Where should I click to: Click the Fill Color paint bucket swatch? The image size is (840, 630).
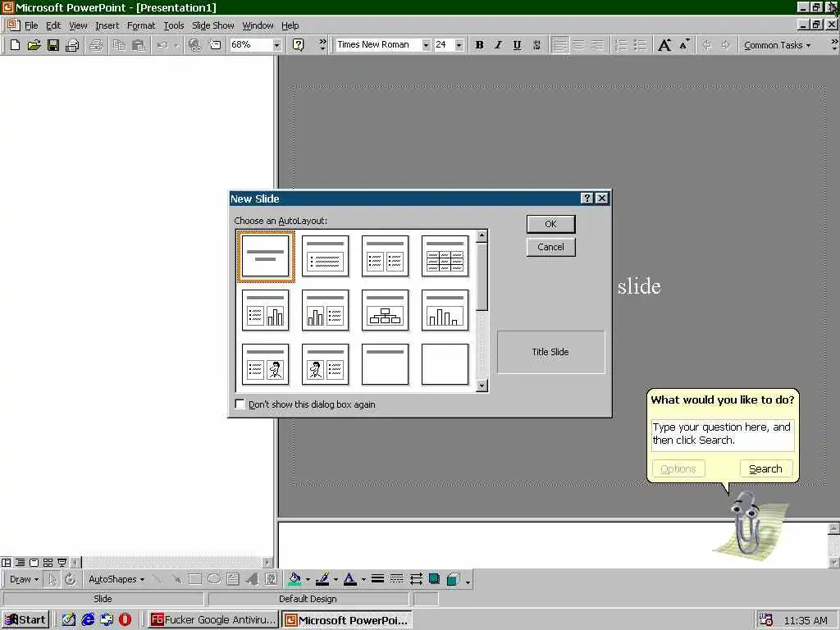coord(294,579)
